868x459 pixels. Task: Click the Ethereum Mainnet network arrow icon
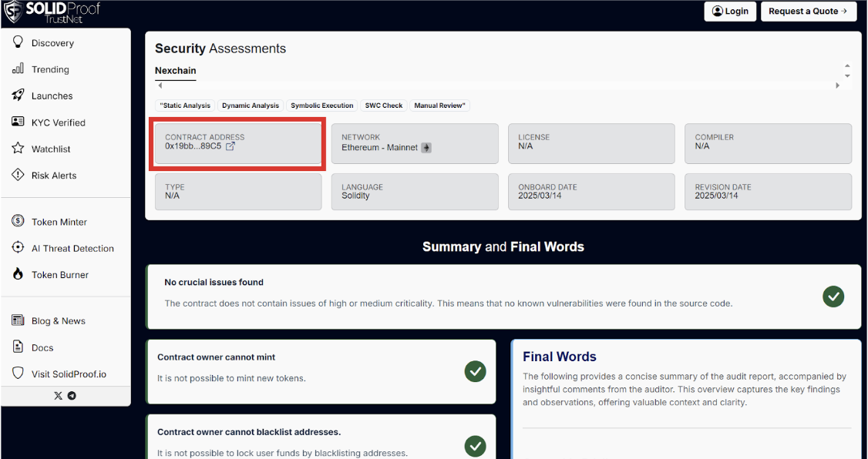pos(426,148)
